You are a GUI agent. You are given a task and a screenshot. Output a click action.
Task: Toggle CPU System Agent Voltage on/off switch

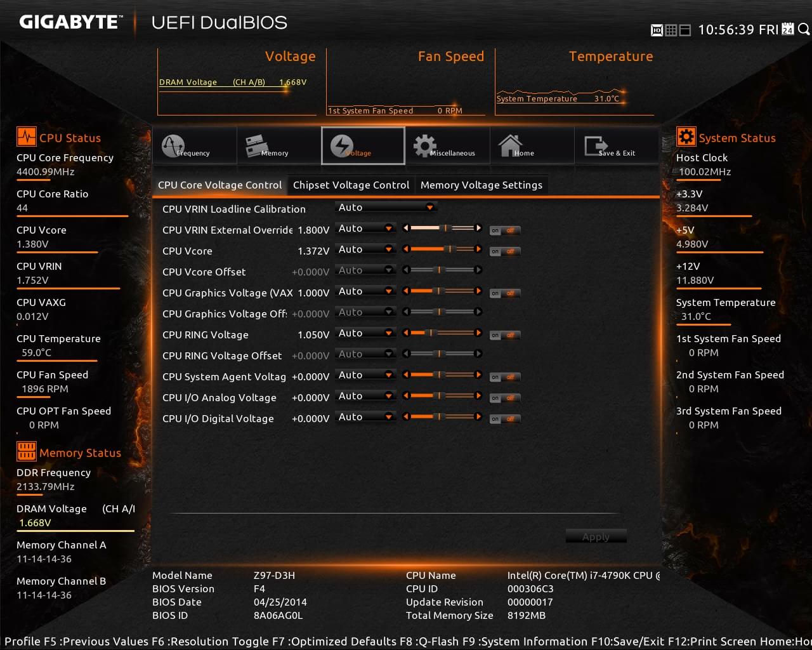(x=505, y=377)
